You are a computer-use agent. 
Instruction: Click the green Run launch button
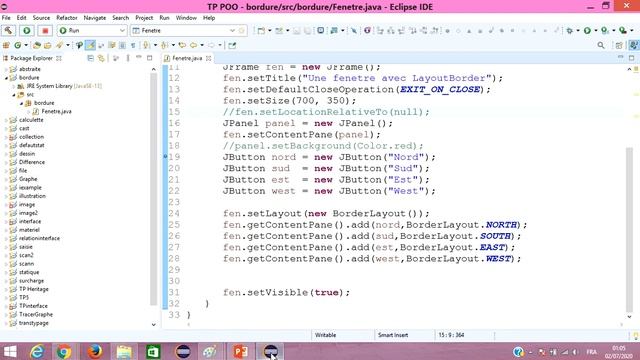pos(27,31)
